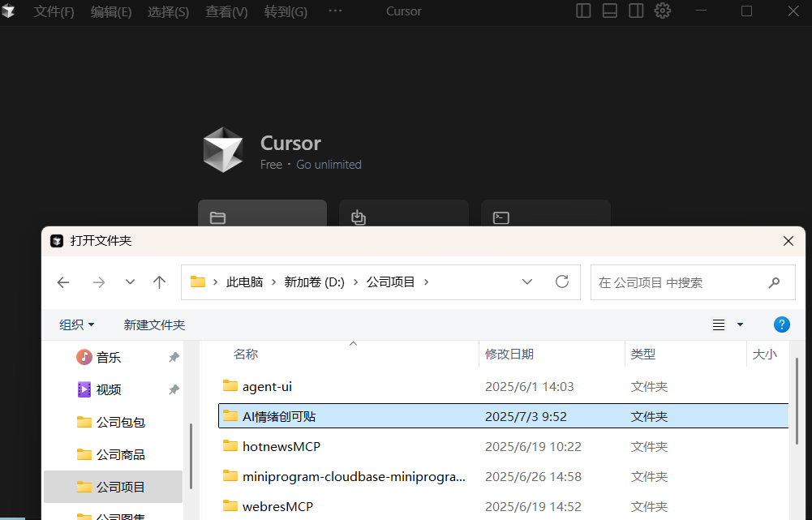The height and width of the screenshot is (520, 812).
Task: Click the clone repository card icon in Cursor
Action: (x=359, y=217)
